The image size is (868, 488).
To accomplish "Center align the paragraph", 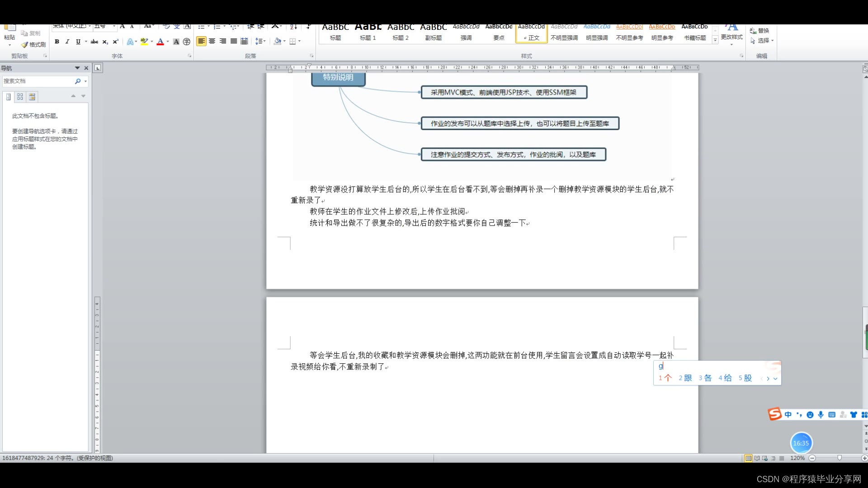I will 212,41.
